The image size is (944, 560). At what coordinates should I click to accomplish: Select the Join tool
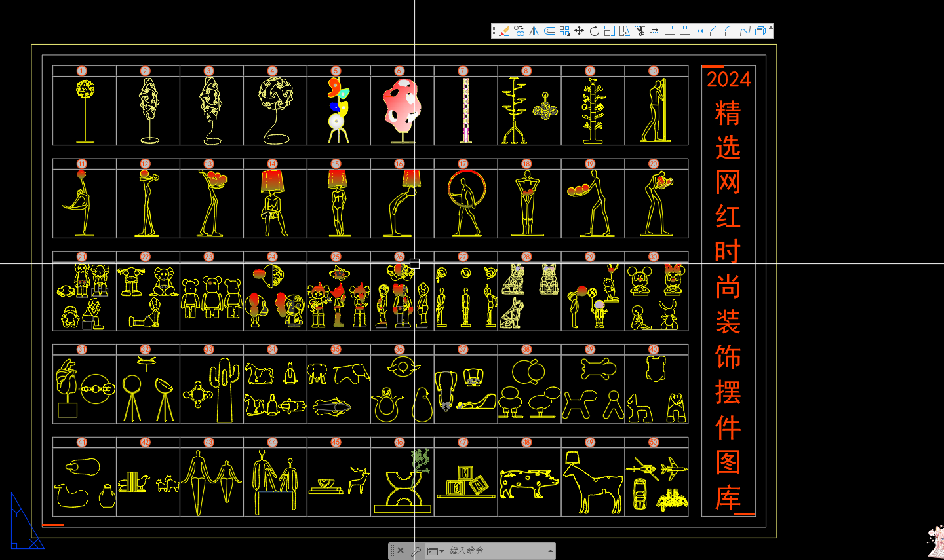tap(700, 31)
